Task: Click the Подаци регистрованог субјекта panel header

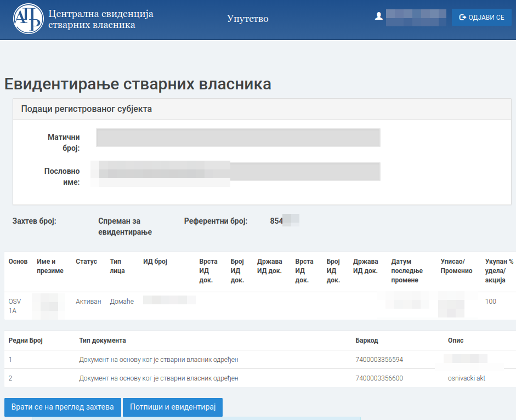Action: 87,109
